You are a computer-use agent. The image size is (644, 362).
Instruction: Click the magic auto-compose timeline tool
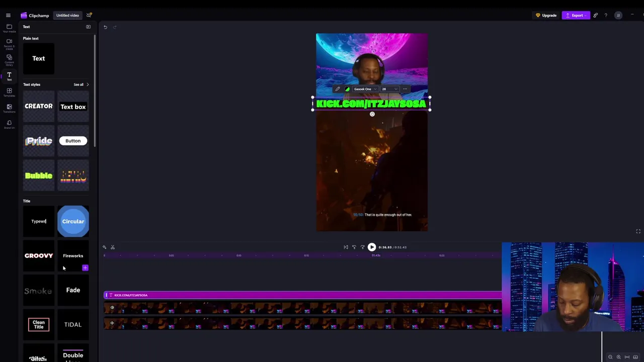[x=104, y=247]
